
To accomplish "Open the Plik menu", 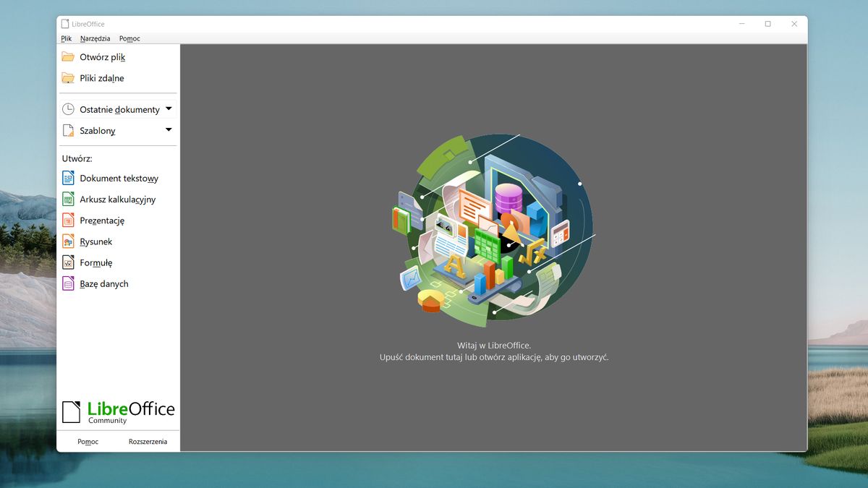I will click(66, 38).
